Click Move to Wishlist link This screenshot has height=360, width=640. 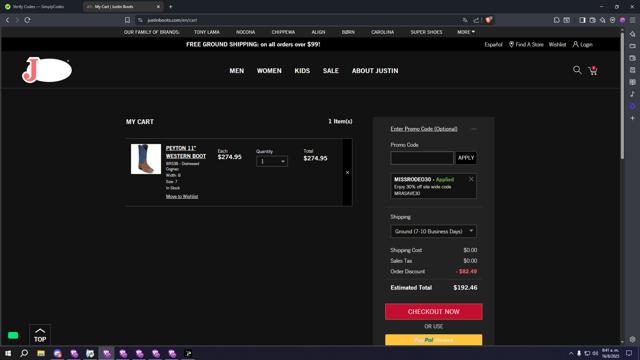182,196
